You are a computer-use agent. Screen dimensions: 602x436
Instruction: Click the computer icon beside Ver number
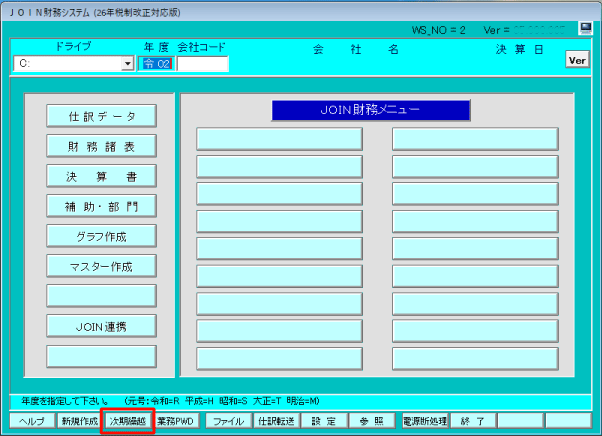coord(586,28)
